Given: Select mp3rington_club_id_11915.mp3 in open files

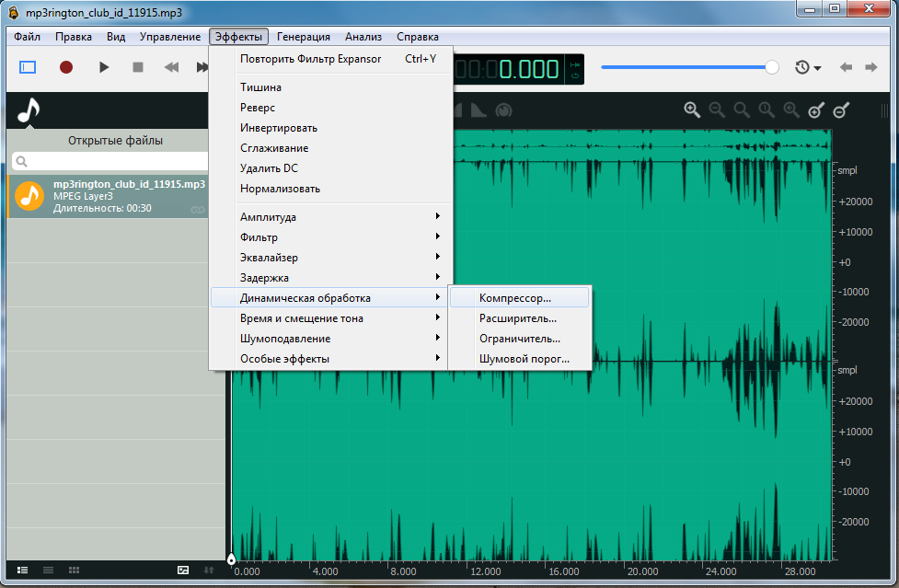Looking at the screenshot, I should click(109, 196).
